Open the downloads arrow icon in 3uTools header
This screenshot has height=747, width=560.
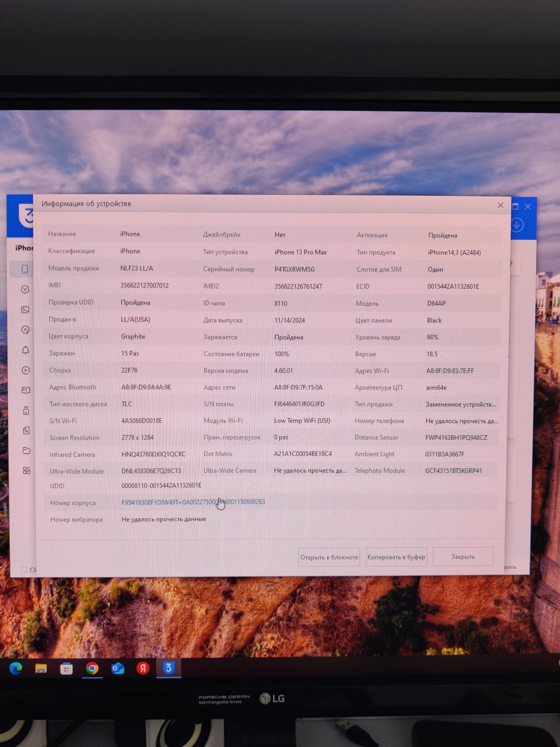point(517,225)
